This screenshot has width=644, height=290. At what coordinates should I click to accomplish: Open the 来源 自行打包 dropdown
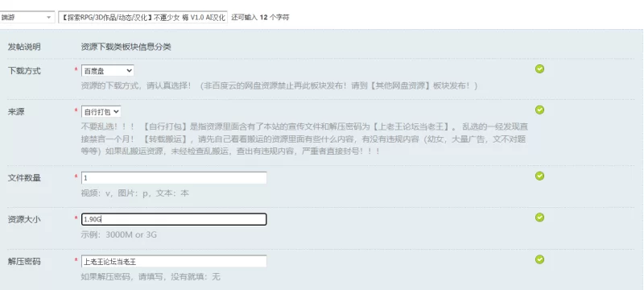tap(101, 111)
